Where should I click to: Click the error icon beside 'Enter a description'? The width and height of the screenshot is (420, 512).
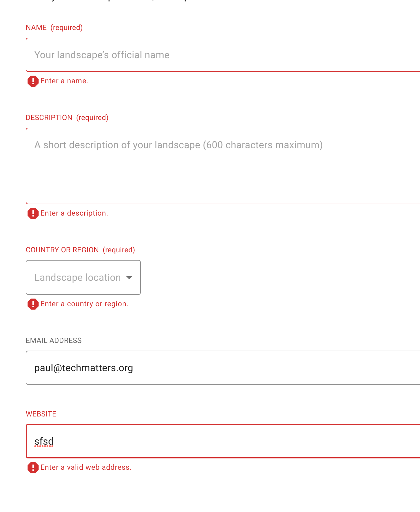pyautogui.click(x=33, y=213)
